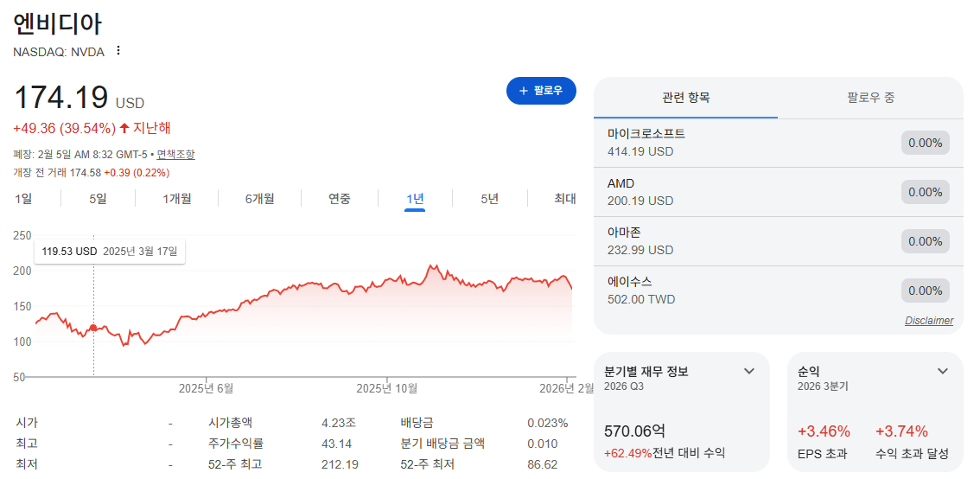Click the +3.46% EPS 초과 value

pyautogui.click(x=824, y=431)
